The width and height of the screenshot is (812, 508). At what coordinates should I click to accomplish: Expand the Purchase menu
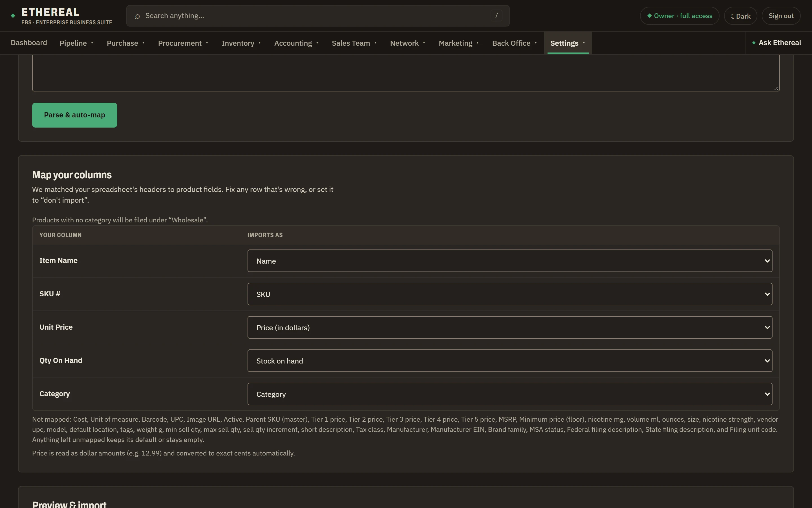click(x=126, y=43)
